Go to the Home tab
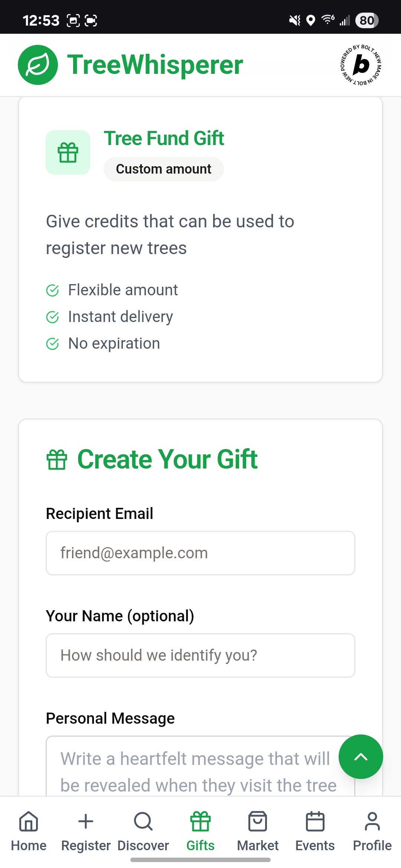The height and width of the screenshot is (868, 401). click(x=29, y=831)
